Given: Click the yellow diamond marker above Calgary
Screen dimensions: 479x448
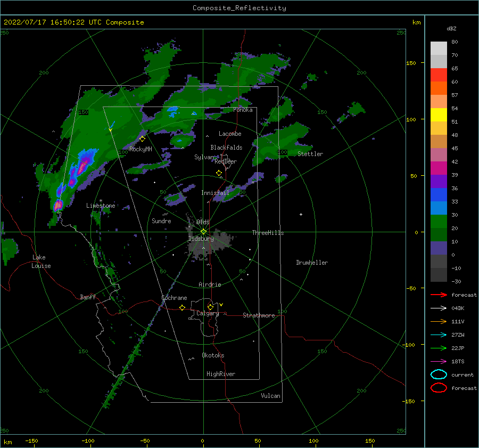Looking at the screenshot, I should 210,307.
